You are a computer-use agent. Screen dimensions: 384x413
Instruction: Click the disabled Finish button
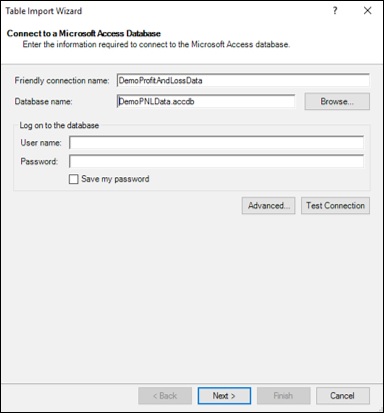click(x=283, y=396)
